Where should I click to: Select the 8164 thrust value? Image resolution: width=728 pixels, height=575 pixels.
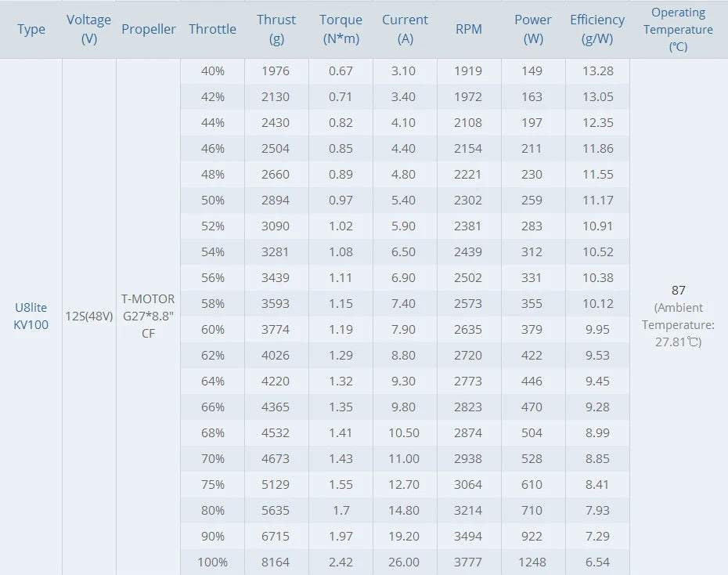coord(276,562)
